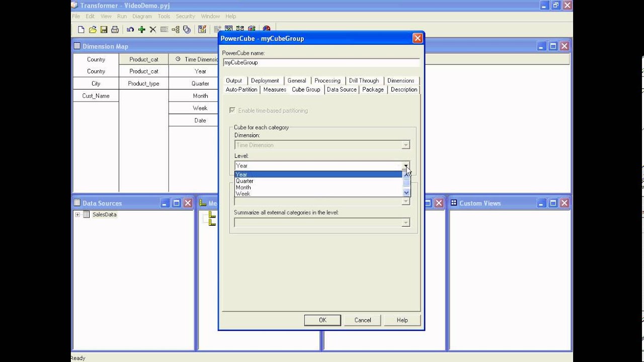Select Month in the Level list
The width and height of the screenshot is (644, 362).
pos(318,187)
